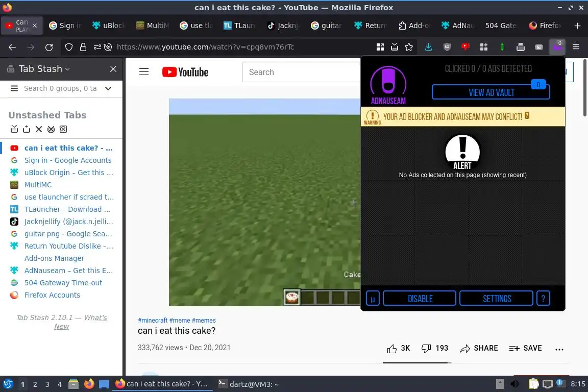Click the uBlock Origin shield toolbar icon

pos(447,47)
